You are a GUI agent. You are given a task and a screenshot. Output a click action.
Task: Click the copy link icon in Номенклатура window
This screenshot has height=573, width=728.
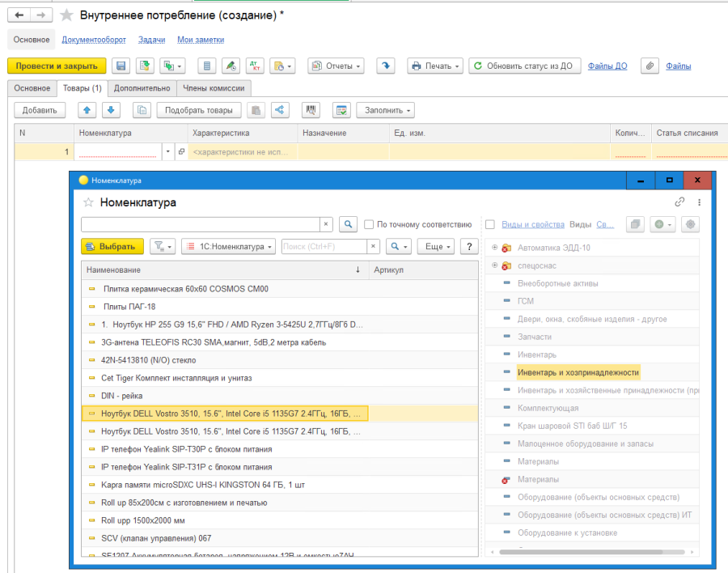click(679, 202)
